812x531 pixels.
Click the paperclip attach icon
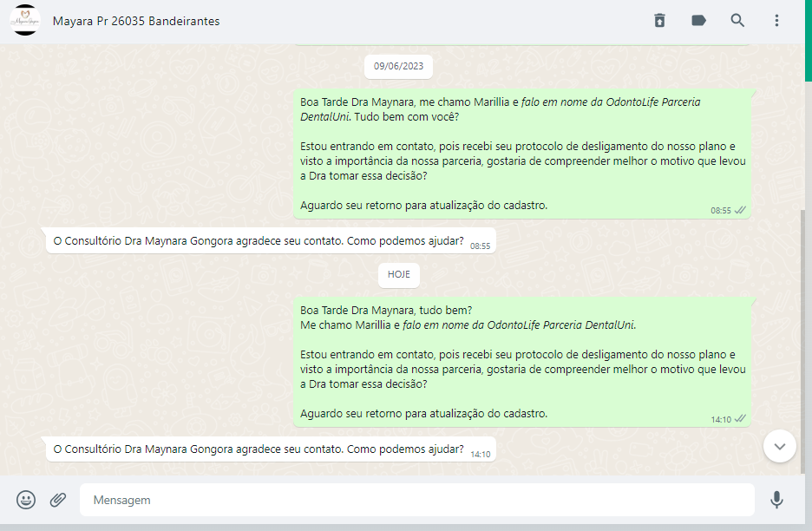point(58,500)
